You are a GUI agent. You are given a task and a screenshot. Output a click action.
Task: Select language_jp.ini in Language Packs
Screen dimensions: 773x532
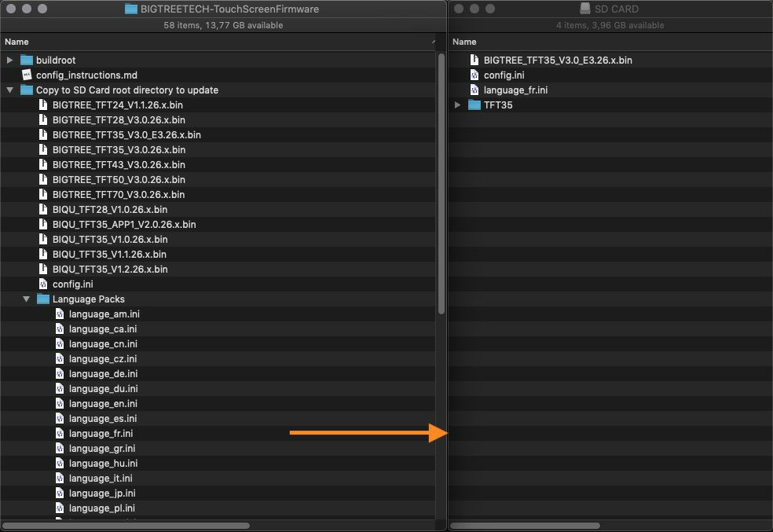(x=102, y=493)
